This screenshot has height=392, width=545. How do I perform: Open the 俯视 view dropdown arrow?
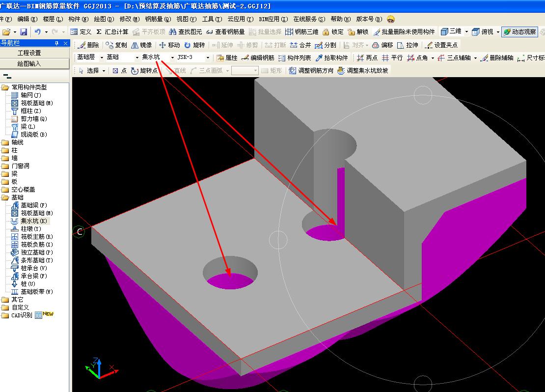point(498,31)
